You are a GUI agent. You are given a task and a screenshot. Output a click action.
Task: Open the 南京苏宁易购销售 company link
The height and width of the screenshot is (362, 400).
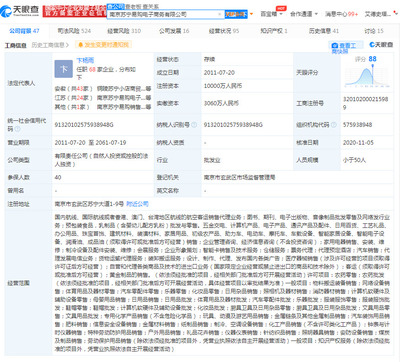point(124,107)
